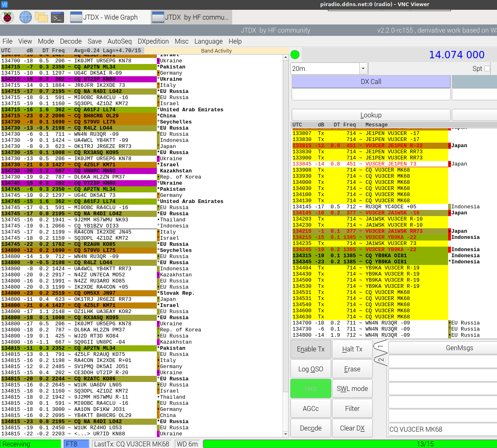This screenshot has width=497, height=448.
Task: Click the Lookup button
Action: pyautogui.click(x=371, y=115)
